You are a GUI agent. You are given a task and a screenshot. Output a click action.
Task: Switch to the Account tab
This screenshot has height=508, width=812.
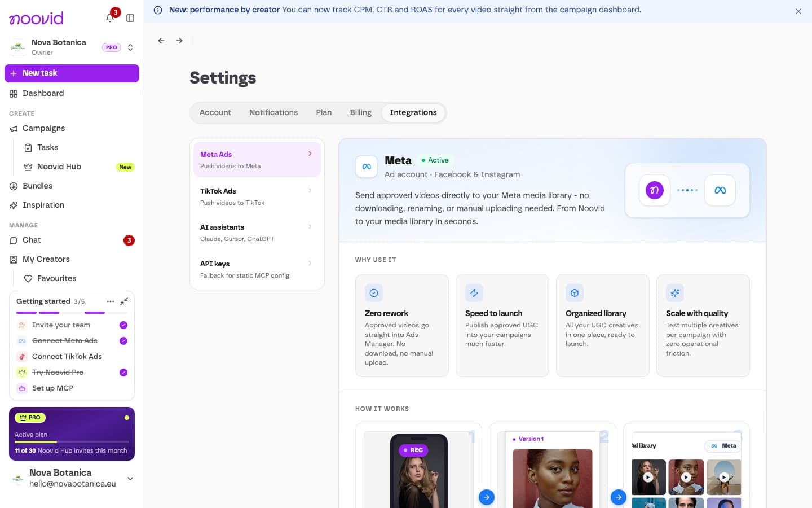[215, 112]
